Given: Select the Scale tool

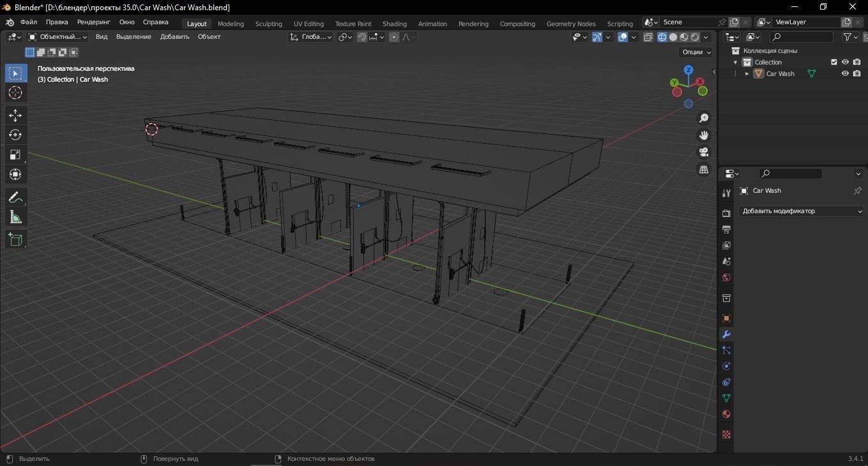Looking at the screenshot, I should click(15, 154).
